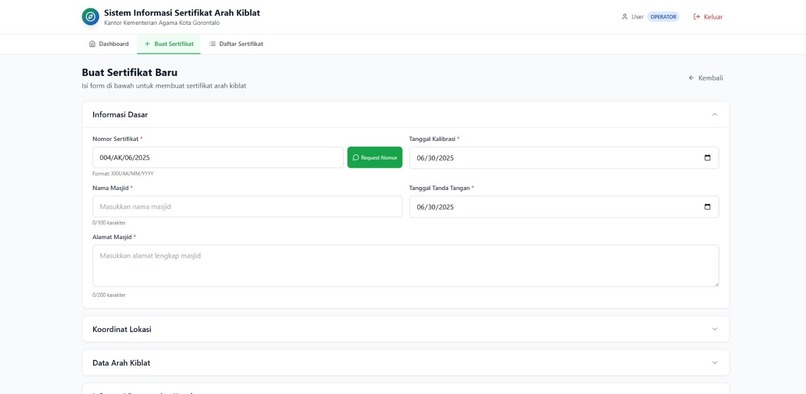The height and width of the screenshot is (394, 806).
Task: Open the Dashboard tab
Action: [109, 44]
